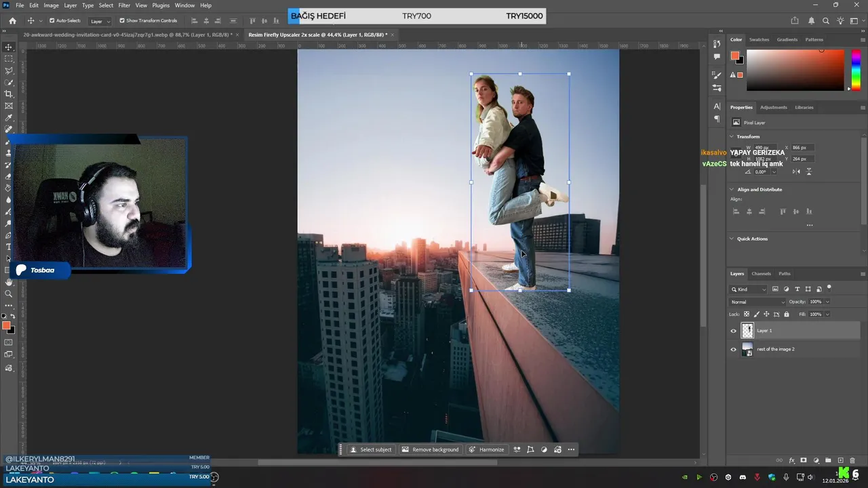The width and height of the screenshot is (868, 488).
Task: Click the Zoom tool magnifier icon
Action: [x=9, y=293]
